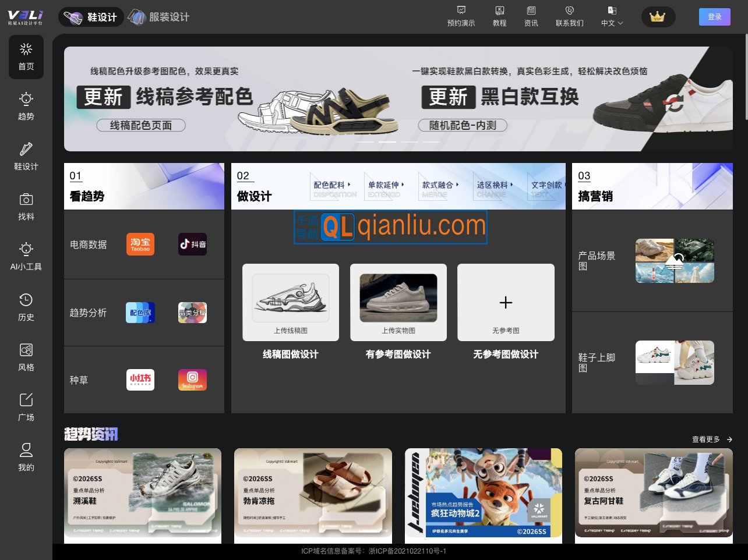Screen dimensions: 748x560
Task: Click the Taobao icon under 电商数据
Action: tap(140, 244)
